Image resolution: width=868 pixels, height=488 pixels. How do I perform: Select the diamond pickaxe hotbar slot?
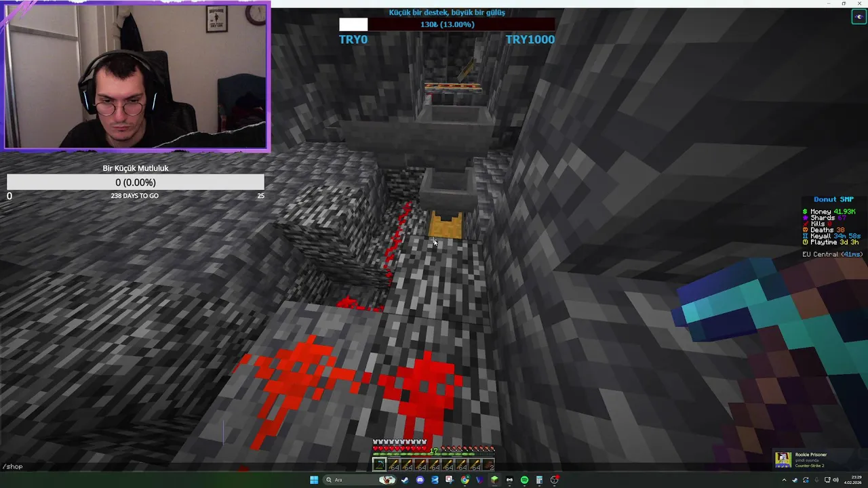[380, 464]
